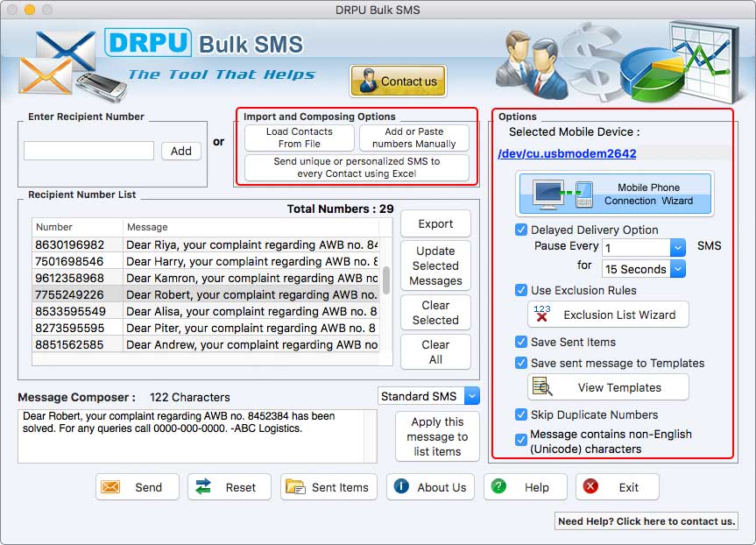
Task: Click Update Selected Messages button
Action: (x=435, y=265)
